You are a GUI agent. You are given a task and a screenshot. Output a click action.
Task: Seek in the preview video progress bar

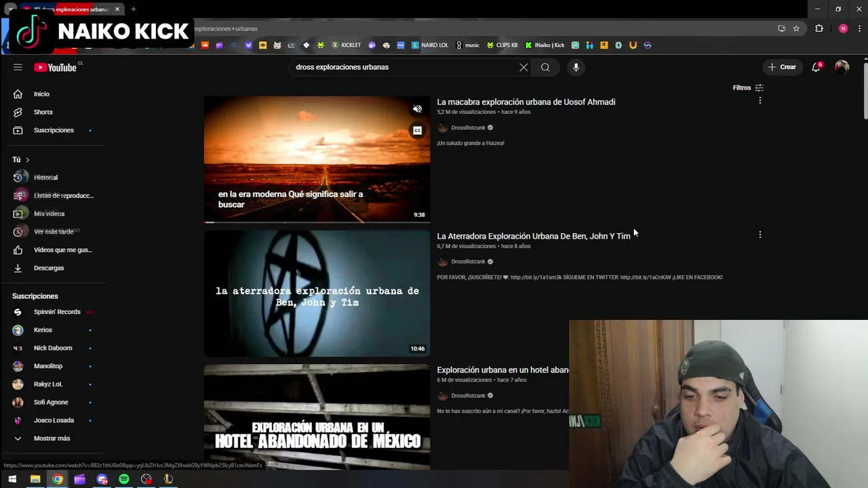(x=317, y=222)
